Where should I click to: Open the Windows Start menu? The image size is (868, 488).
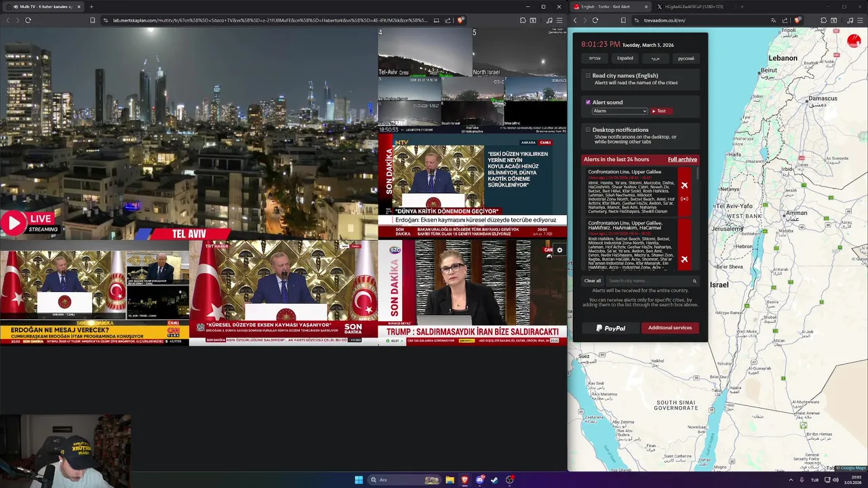pyautogui.click(x=359, y=480)
